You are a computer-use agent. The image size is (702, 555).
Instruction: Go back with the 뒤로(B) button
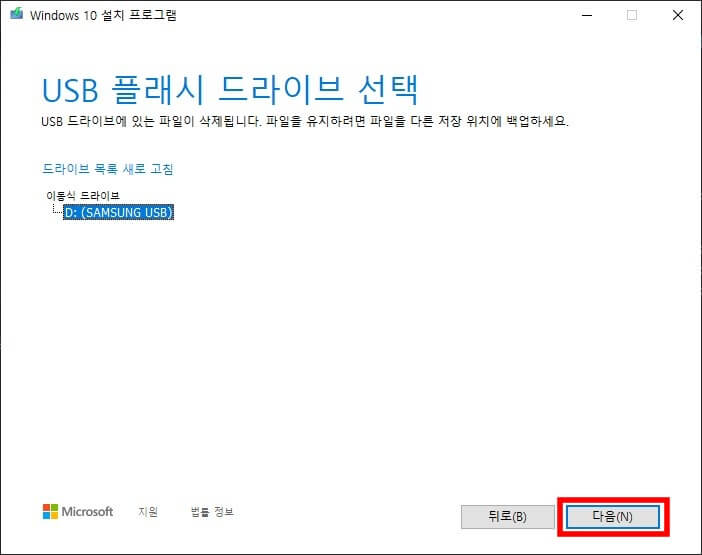click(x=508, y=517)
